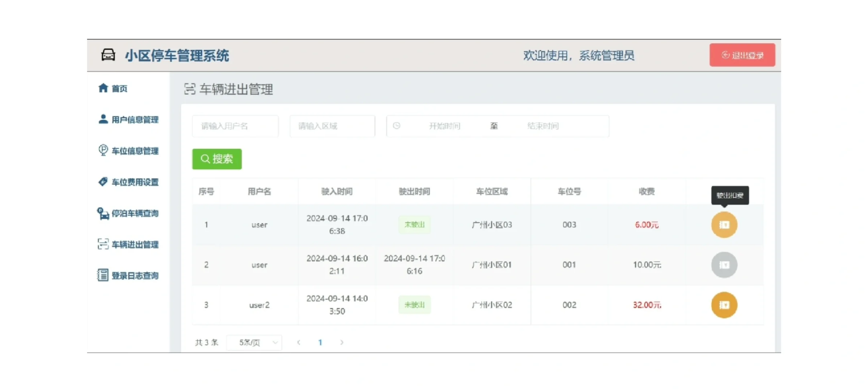This screenshot has height=392, width=868.
Task: Click the car logo icon in header
Action: [x=108, y=55]
